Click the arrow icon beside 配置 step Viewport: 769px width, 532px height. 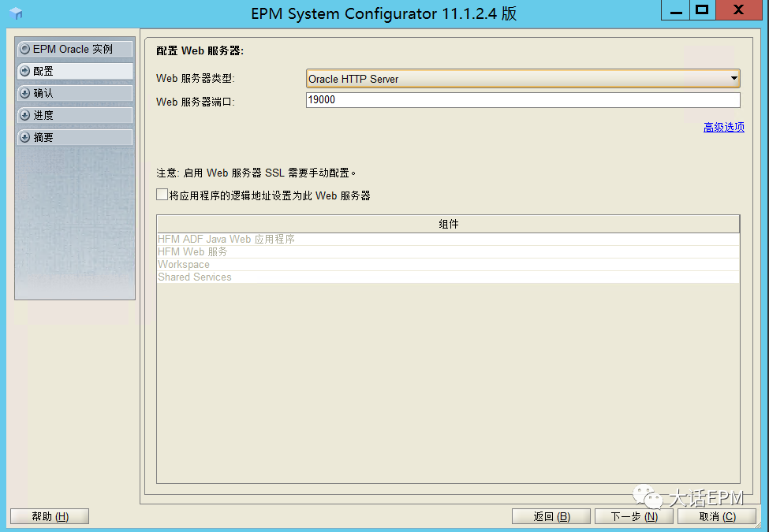[24, 71]
